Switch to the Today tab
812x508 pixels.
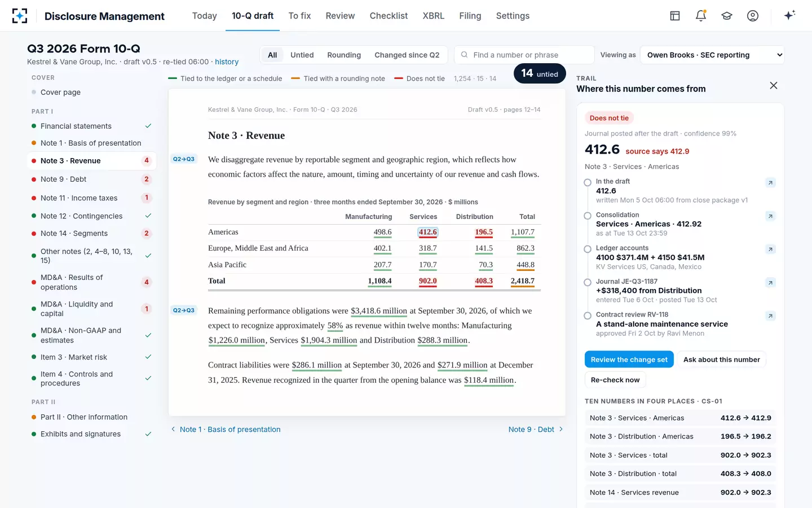click(x=205, y=16)
